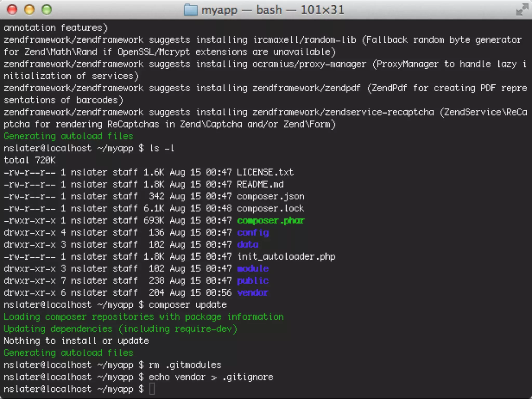
Task: Click the blue data directory name
Action: point(248,244)
